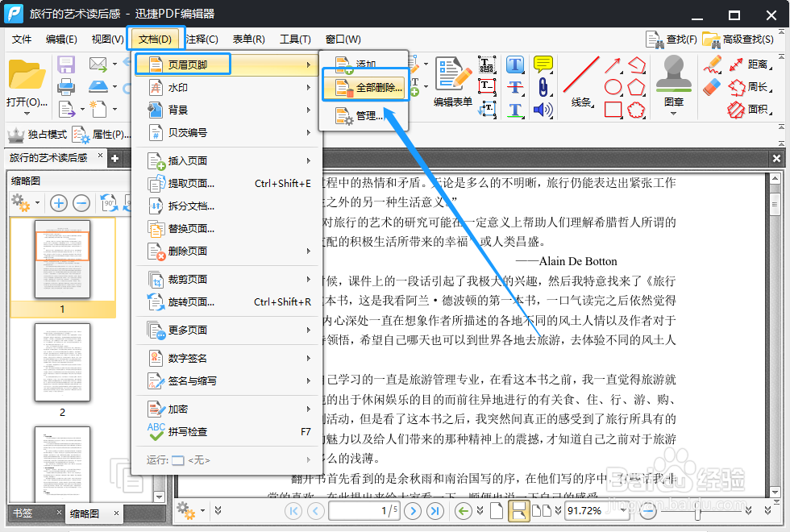The height and width of the screenshot is (532, 790).
Task: Click the page number input field
Action: tap(364, 511)
